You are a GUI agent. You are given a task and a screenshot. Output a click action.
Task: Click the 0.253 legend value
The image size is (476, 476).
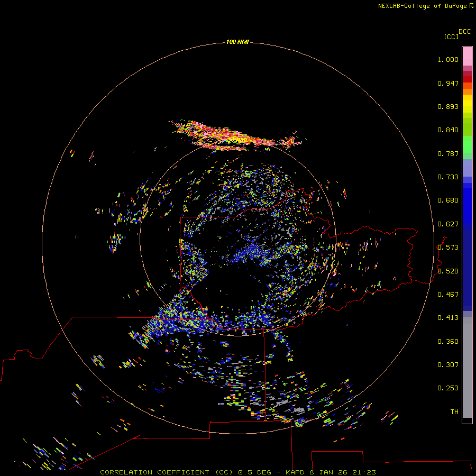(x=448, y=389)
